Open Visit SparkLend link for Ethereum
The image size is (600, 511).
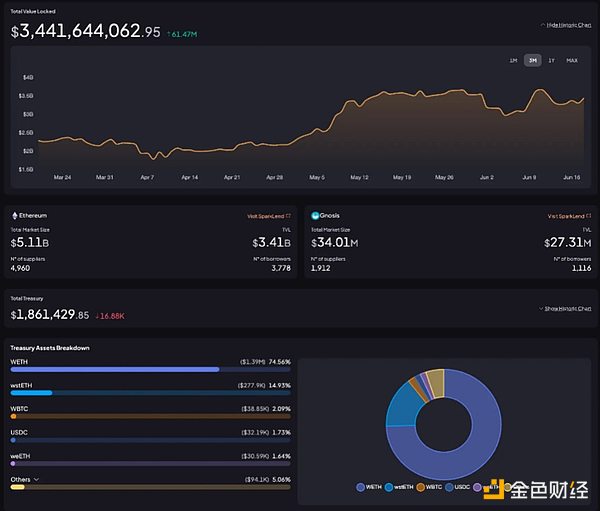[265, 215]
